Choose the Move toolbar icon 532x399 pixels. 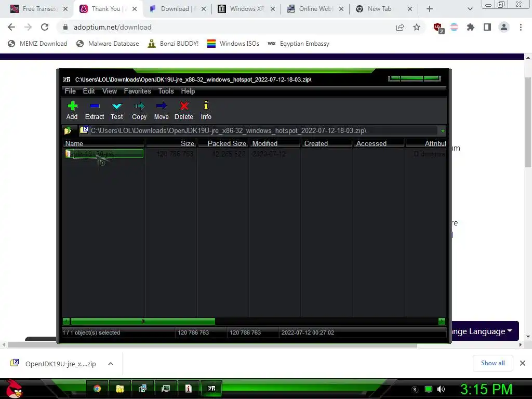162,110
